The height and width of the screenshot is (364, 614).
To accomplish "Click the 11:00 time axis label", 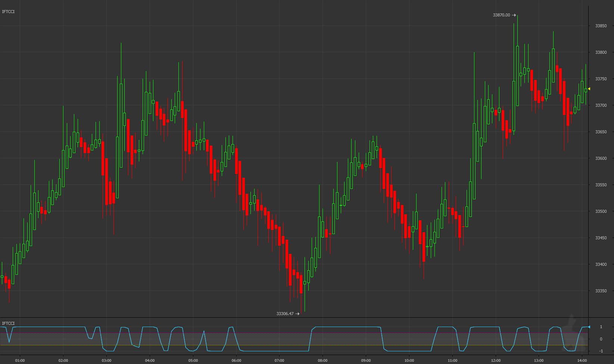I will [x=452, y=360].
